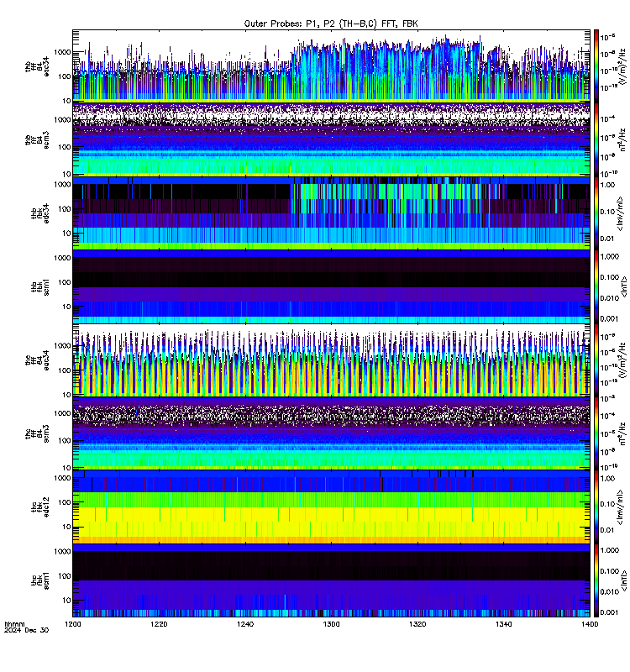Click the '1200' time axis label
The image size is (630, 672).
tap(73, 624)
